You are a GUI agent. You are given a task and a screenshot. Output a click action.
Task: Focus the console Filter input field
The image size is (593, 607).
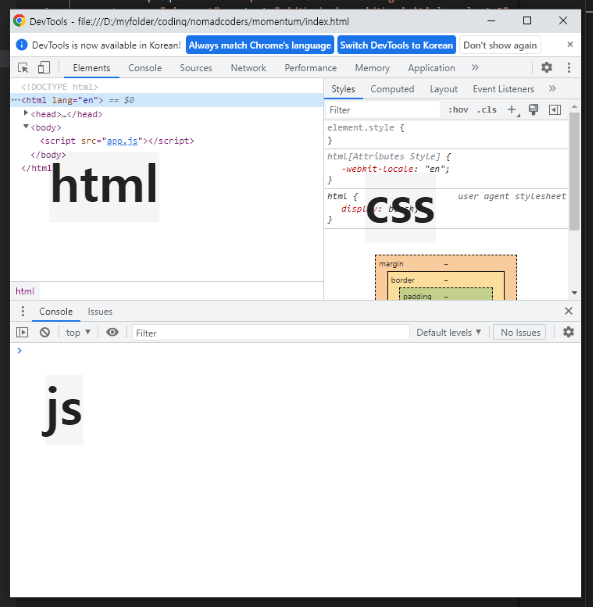point(271,333)
